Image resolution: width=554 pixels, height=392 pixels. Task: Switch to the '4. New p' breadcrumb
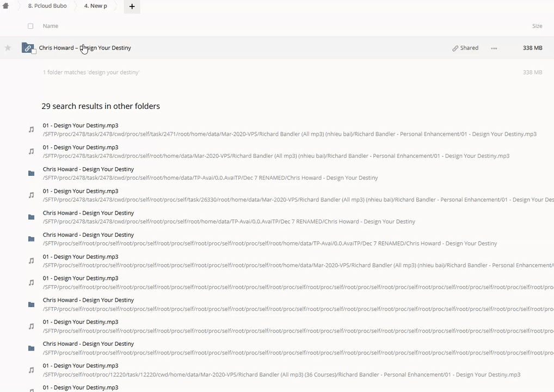[x=96, y=6]
